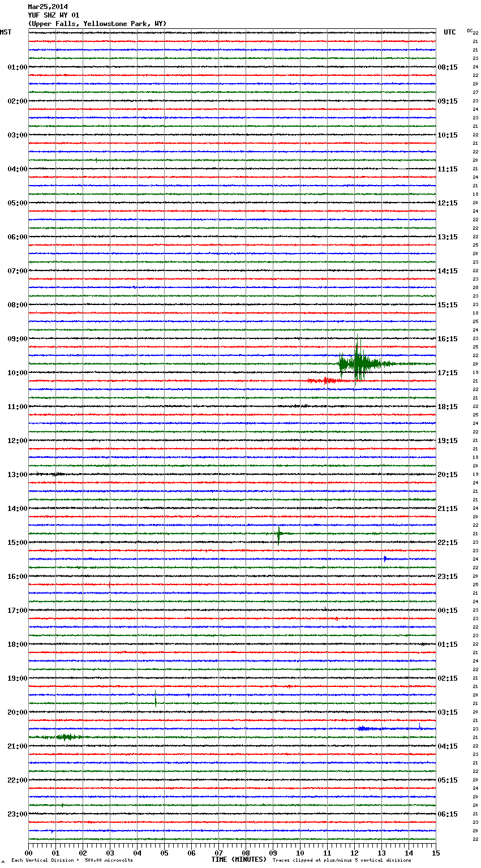Click the date text "Mar25,2014"

point(48,7)
